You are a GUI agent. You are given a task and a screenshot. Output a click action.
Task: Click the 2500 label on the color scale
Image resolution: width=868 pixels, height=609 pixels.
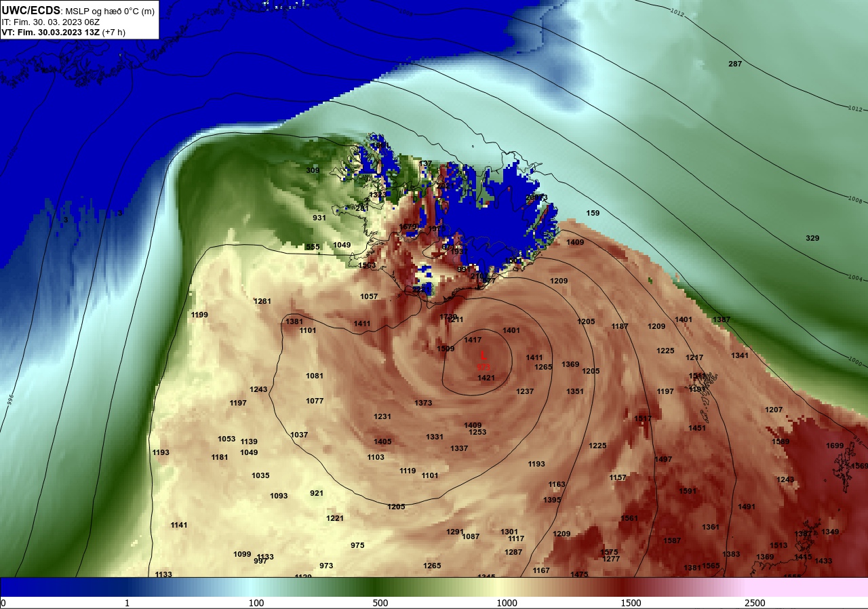click(x=755, y=603)
